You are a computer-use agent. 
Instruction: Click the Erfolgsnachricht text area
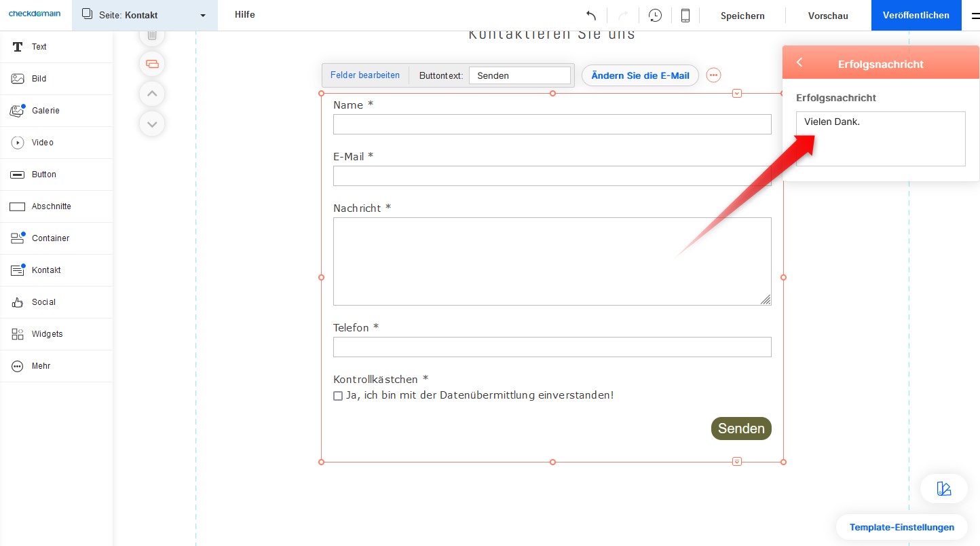pyautogui.click(x=880, y=139)
